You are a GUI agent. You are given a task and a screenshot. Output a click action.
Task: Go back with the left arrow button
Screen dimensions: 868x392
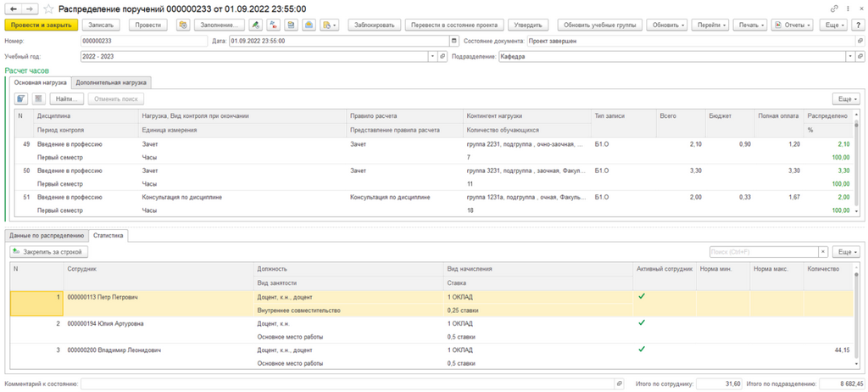coord(14,9)
